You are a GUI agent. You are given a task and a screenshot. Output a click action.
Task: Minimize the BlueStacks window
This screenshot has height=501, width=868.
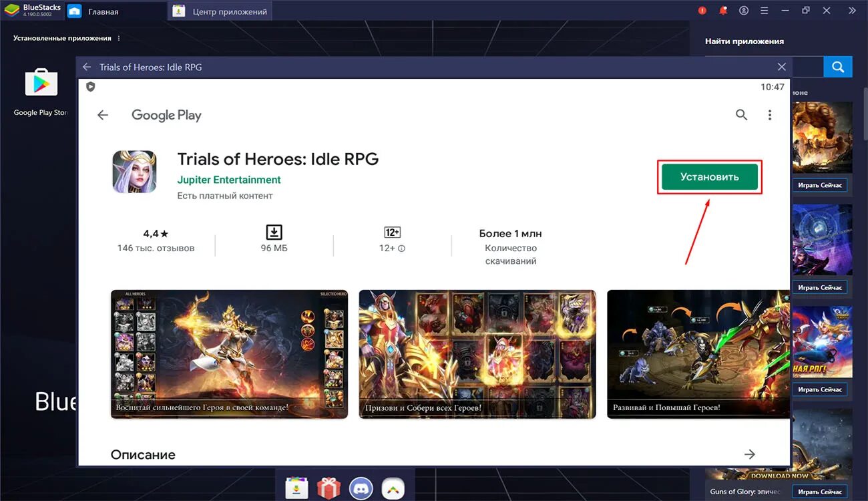tap(785, 11)
